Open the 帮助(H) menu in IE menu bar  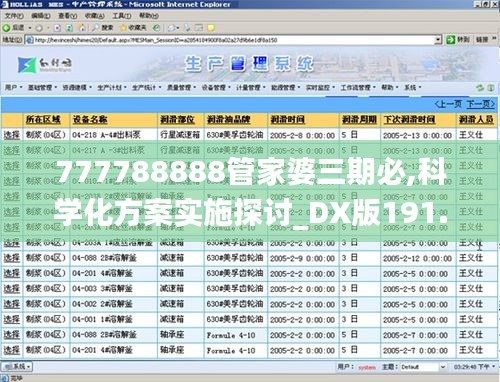[149, 16]
